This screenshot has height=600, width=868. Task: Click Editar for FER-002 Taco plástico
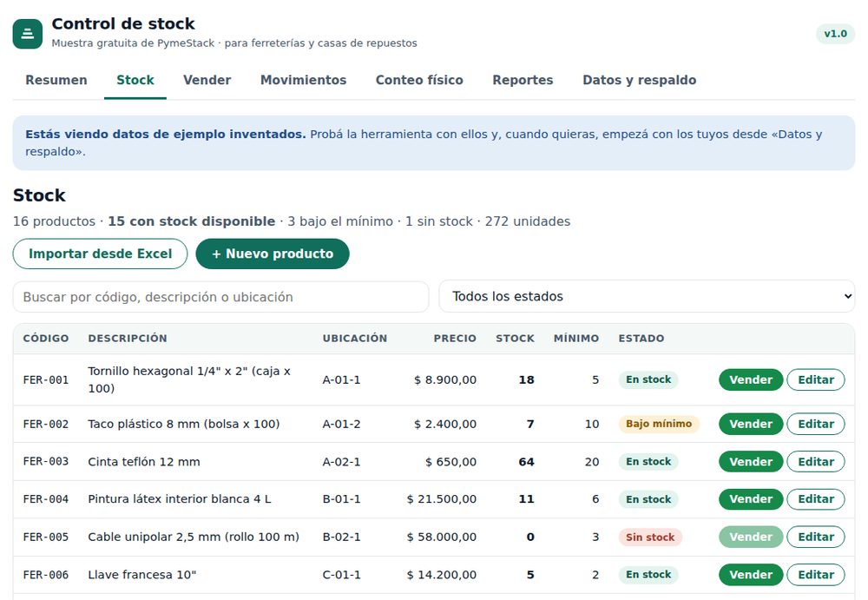[x=816, y=424]
